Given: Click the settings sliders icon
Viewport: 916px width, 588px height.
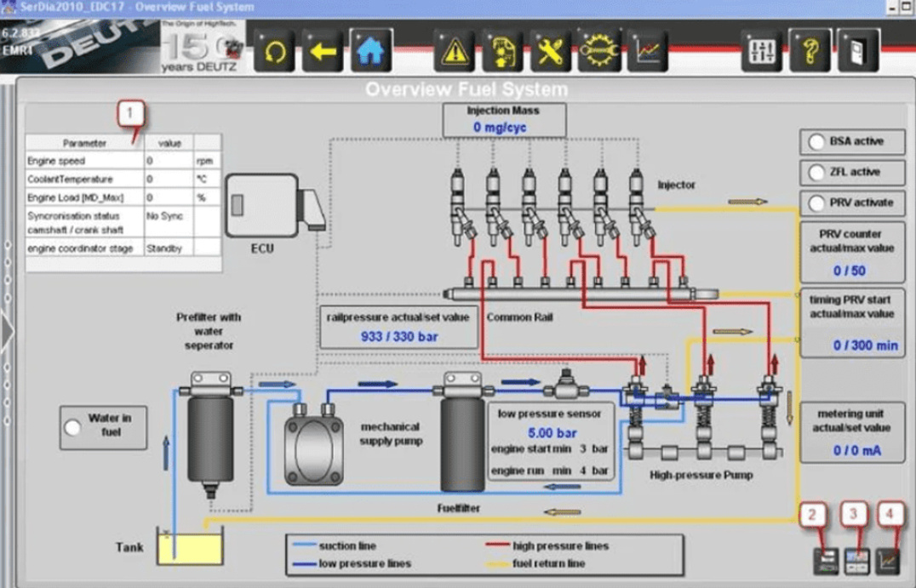Looking at the screenshot, I should [763, 51].
